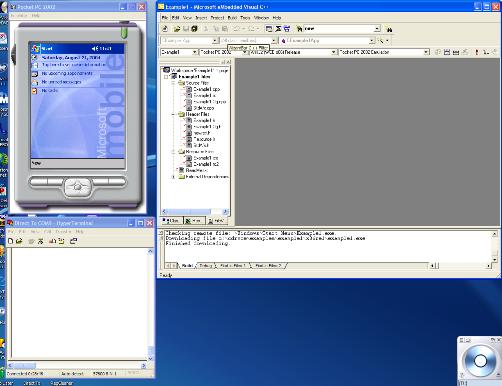Open the Project menu in eMbedded Visual C++
Viewport: 502px width, 386px height.
coord(217,18)
